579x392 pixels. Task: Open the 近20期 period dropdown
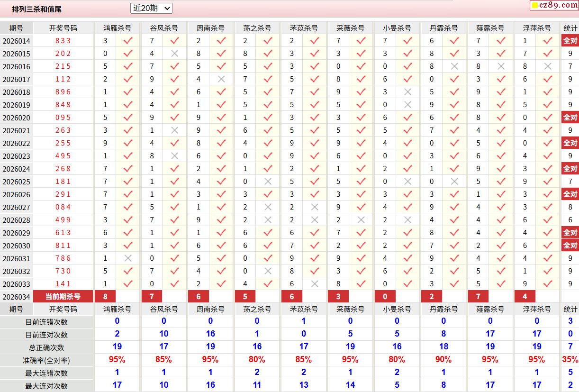click(151, 8)
